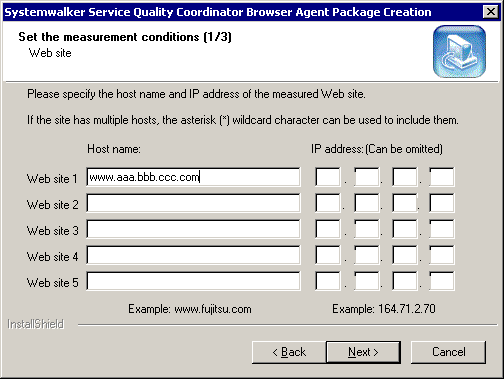Select first IP octet box for Web site 3
The height and width of the screenshot is (379, 504).
tap(328, 229)
